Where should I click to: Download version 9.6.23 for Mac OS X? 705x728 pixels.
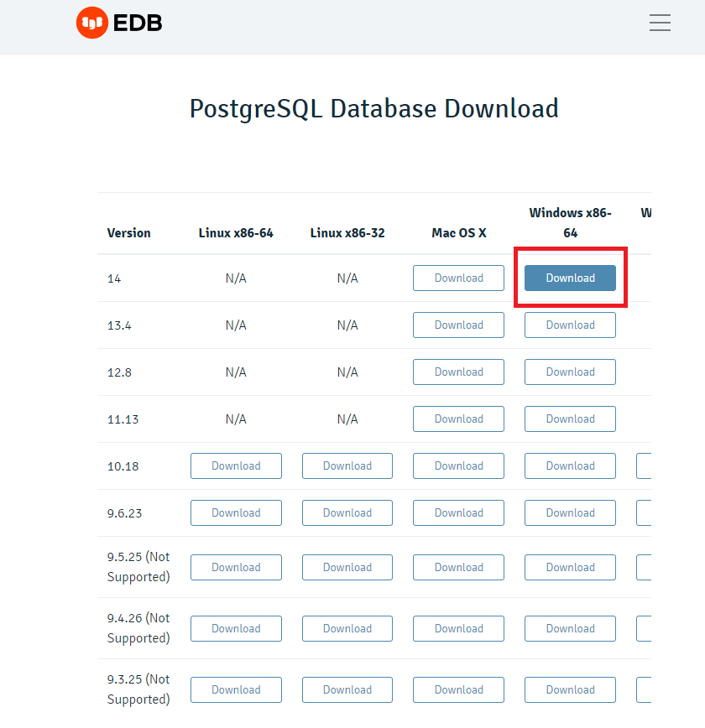[x=459, y=512]
